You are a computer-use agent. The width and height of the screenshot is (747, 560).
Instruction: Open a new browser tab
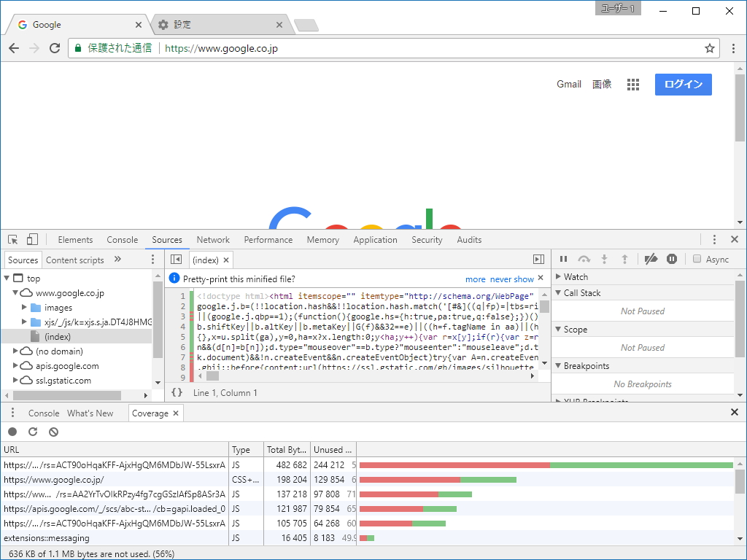pos(306,26)
